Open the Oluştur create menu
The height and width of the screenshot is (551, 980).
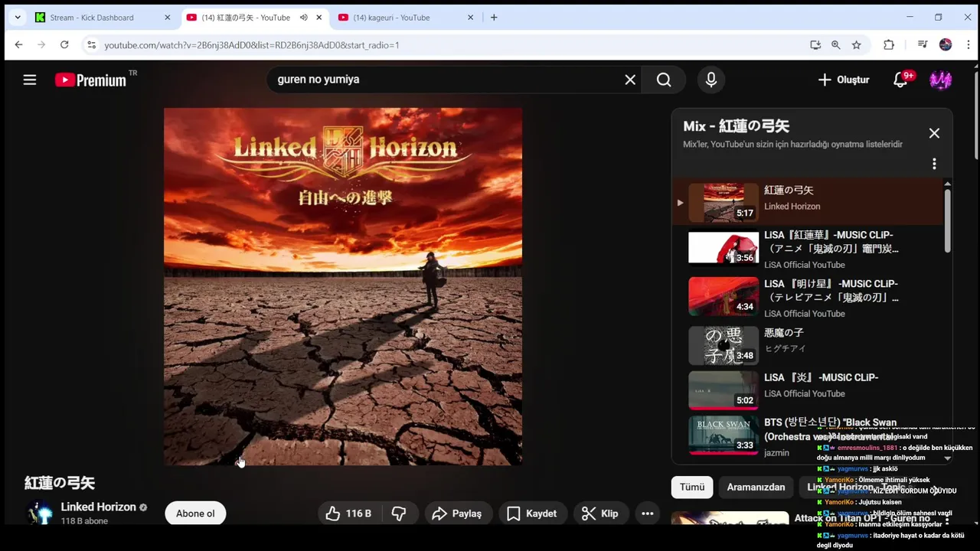coord(844,80)
